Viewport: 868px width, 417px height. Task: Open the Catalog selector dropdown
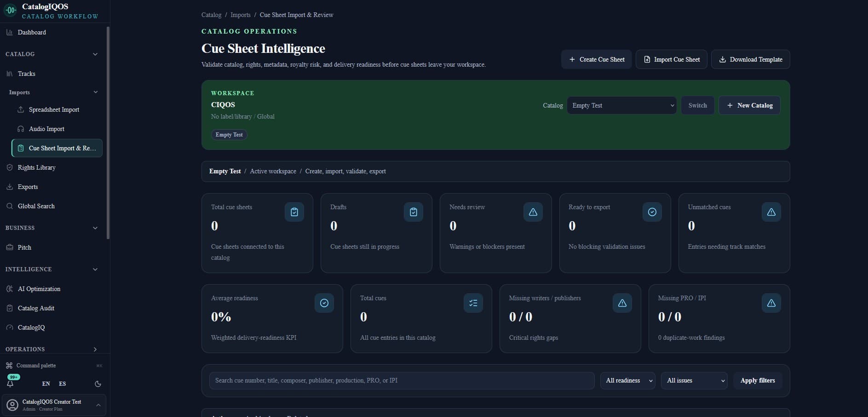coord(621,105)
